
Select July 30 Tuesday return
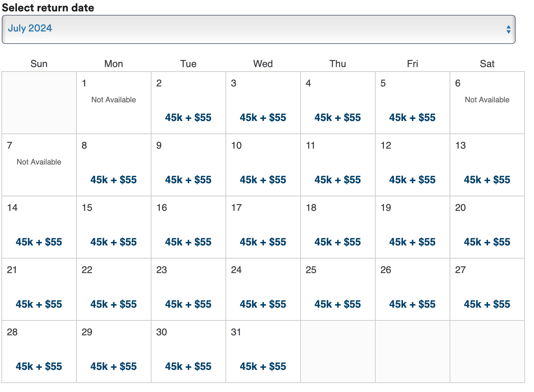pyautogui.click(x=188, y=366)
